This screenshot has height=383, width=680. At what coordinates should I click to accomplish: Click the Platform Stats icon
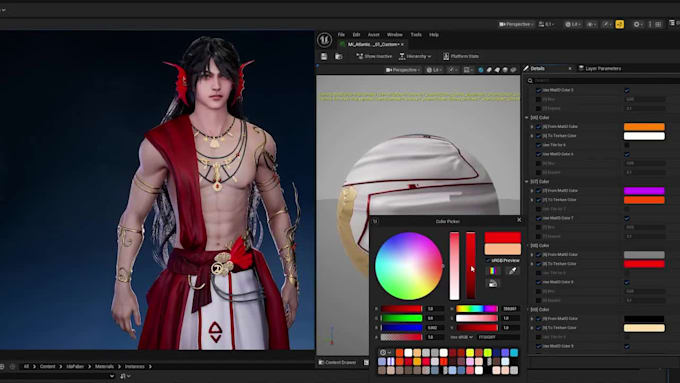click(446, 56)
